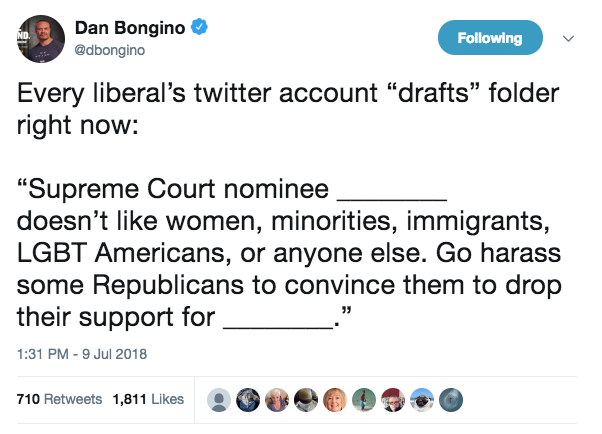Click the last gray sphere liker avatar
Image resolution: width=602 pixels, height=434 pixels.
coord(451,400)
